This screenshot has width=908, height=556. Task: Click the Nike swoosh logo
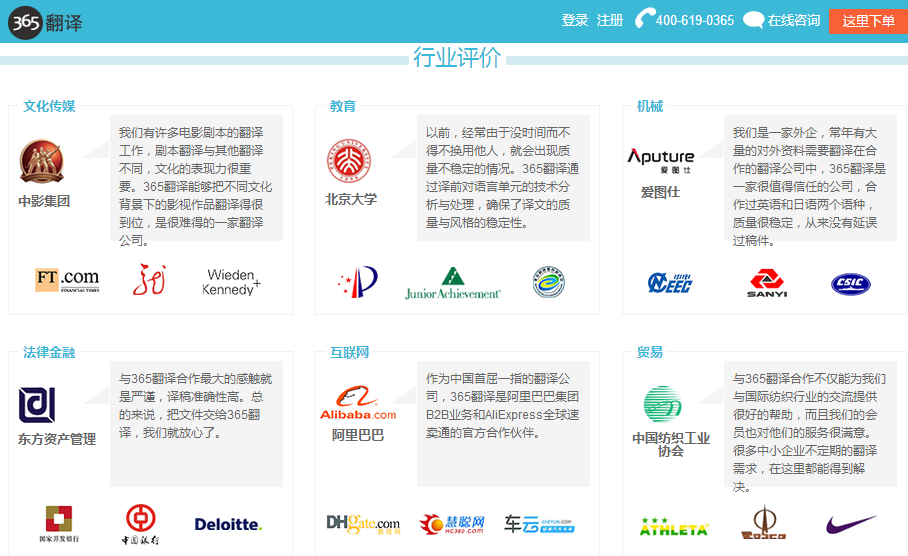click(x=851, y=524)
